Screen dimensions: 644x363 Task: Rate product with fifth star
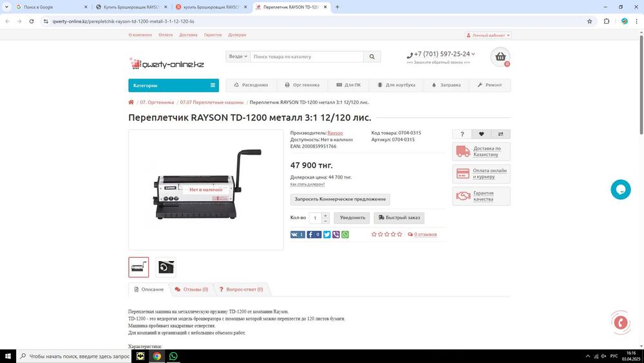click(x=400, y=234)
